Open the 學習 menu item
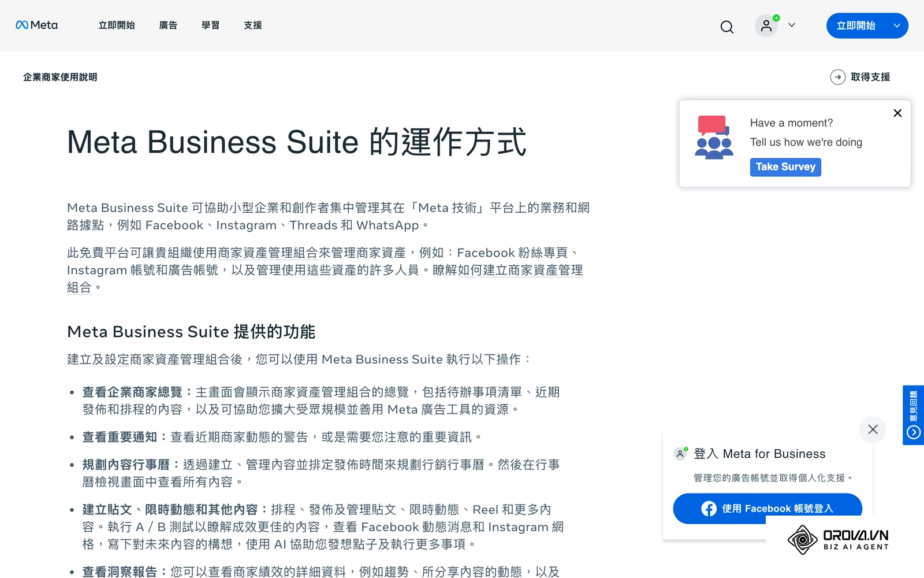 [x=210, y=25]
